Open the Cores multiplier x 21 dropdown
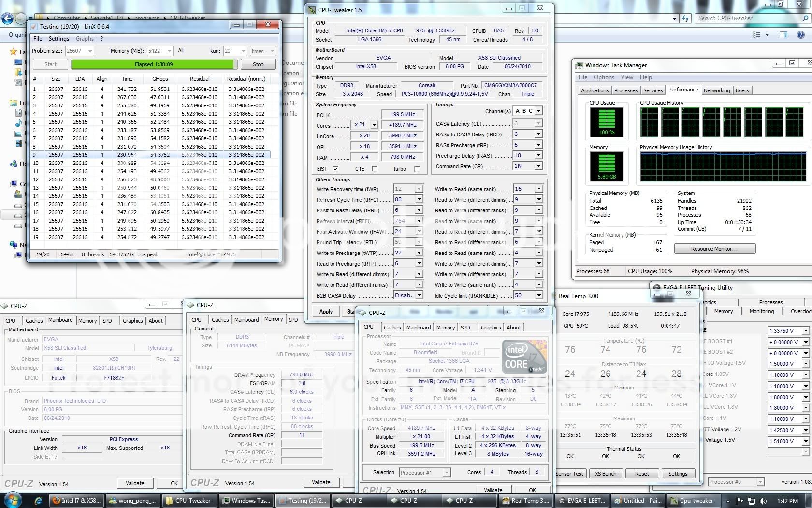This screenshot has width=812, height=508. point(374,125)
